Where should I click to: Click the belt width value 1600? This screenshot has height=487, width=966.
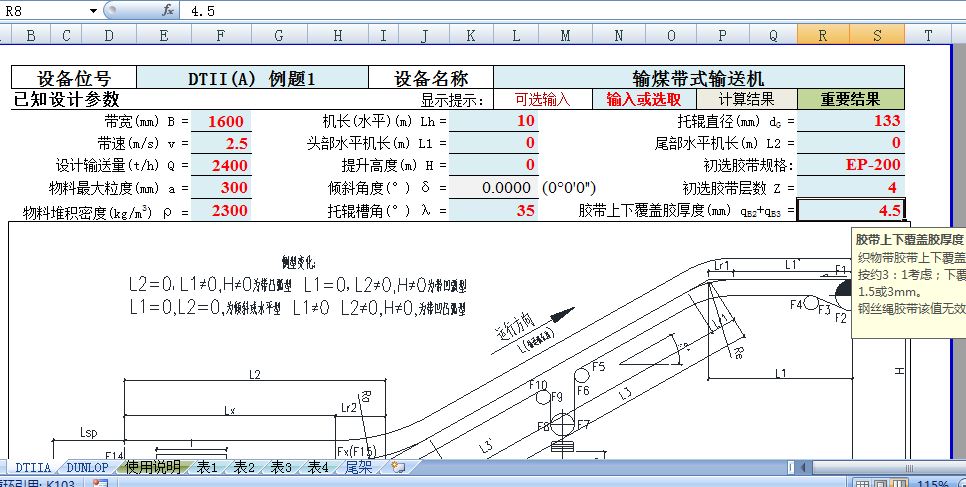[x=221, y=121]
